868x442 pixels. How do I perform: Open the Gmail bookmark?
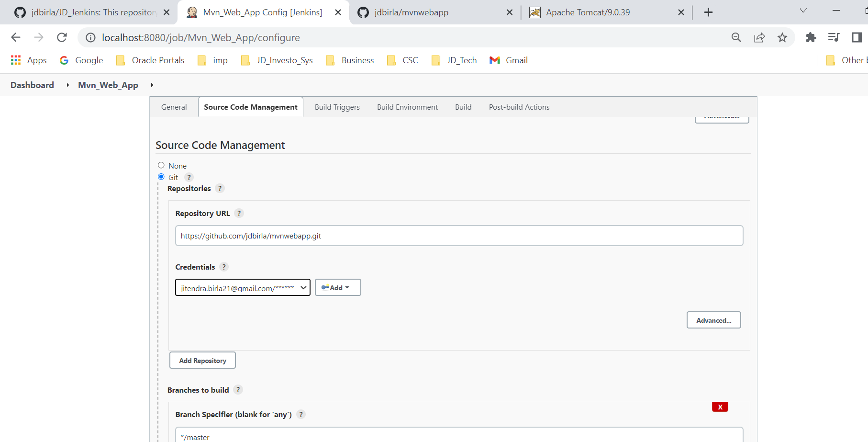(x=509, y=60)
